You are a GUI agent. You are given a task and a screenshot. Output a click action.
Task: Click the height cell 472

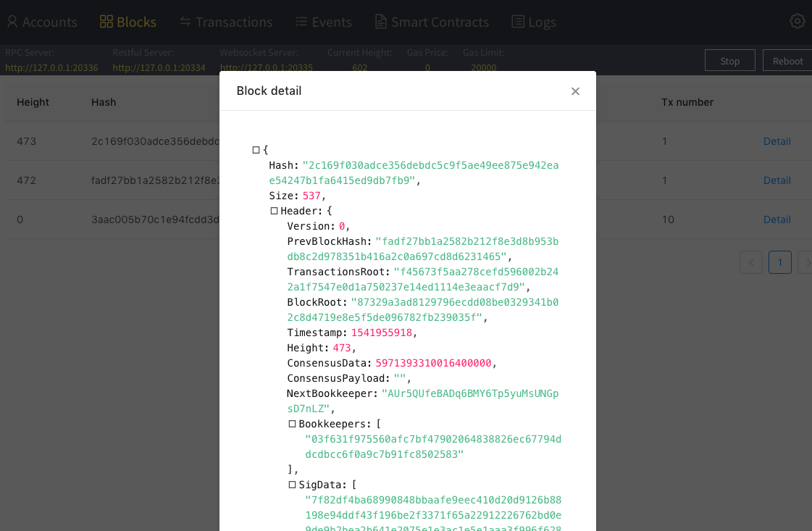pyautogui.click(x=26, y=180)
